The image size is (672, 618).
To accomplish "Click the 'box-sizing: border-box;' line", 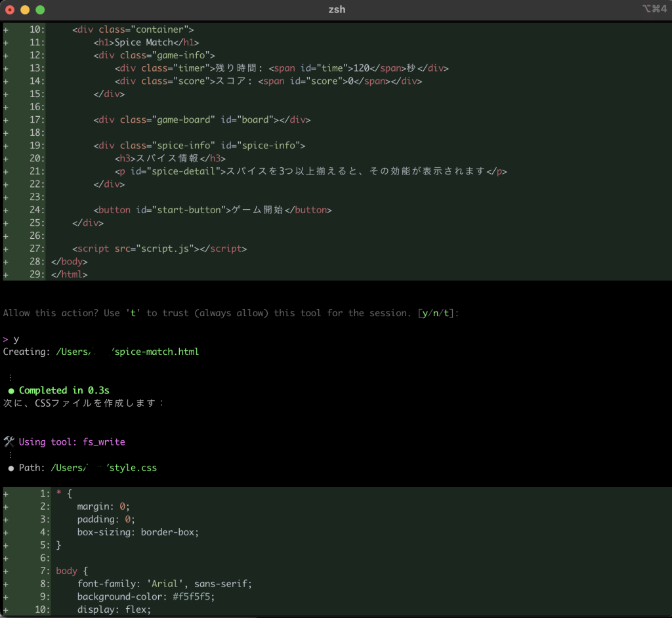I will (138, 532).
